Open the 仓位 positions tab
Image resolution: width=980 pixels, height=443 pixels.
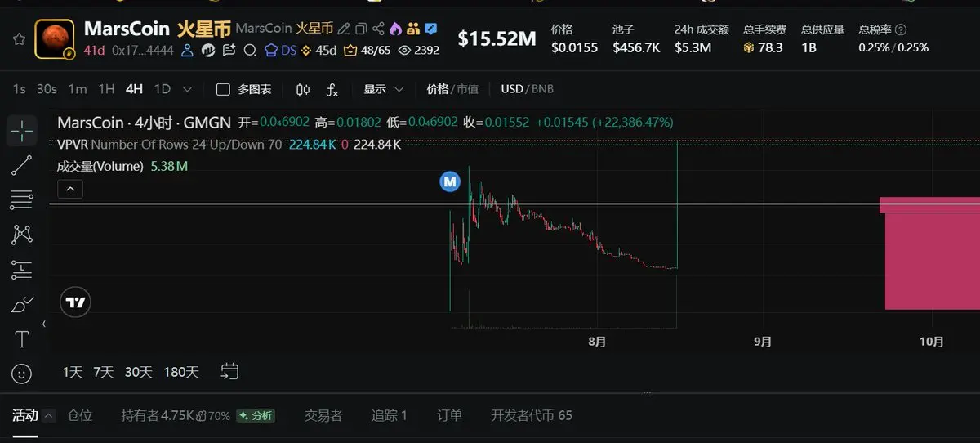click(x=80, y=415)
